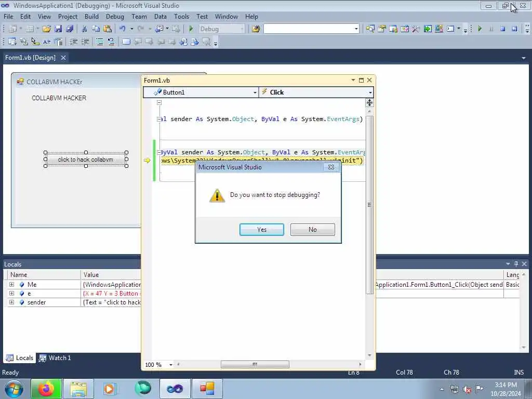The width and height of the screenshot is (532, 399).
Task: Click the Uncomment Lines icon
Action: 111,42
